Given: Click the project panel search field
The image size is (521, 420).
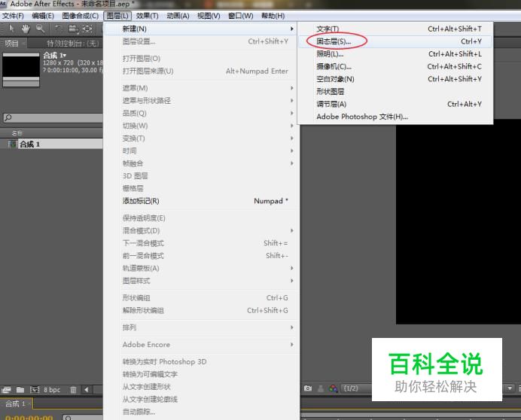Looking at the screenshot, I should (53, 117).
